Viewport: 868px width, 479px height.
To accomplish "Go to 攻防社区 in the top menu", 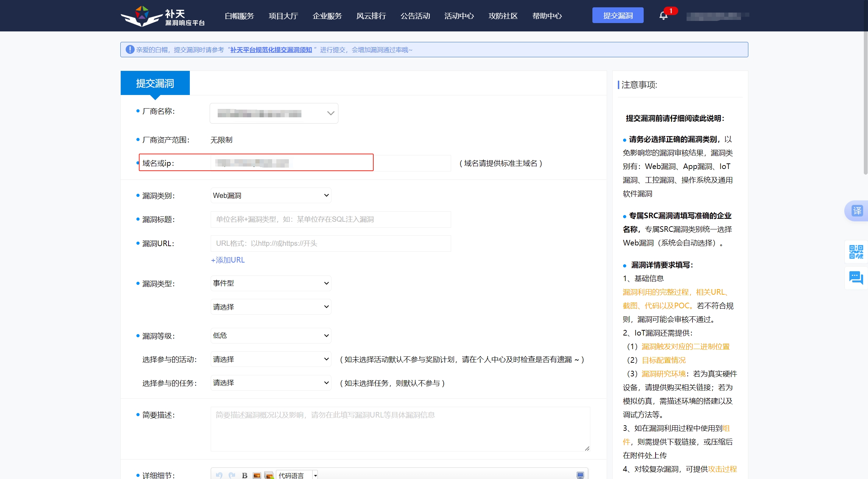I will 503,16.
